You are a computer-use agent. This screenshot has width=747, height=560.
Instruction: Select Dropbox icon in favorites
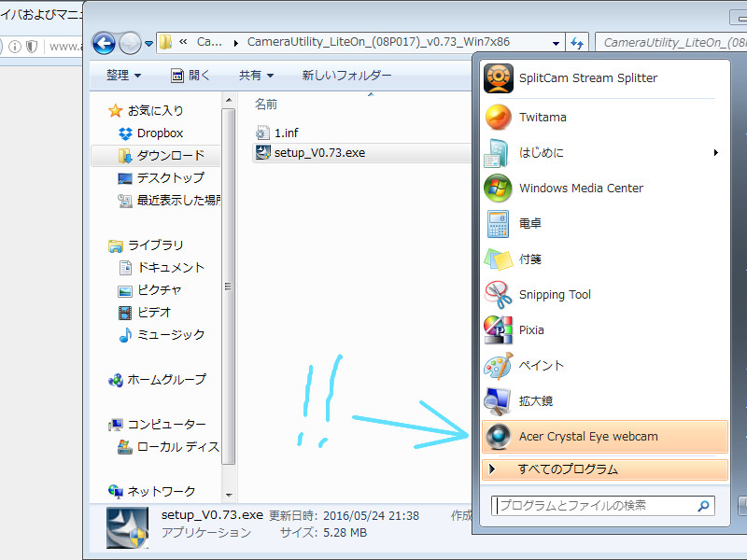click(125, 133)
